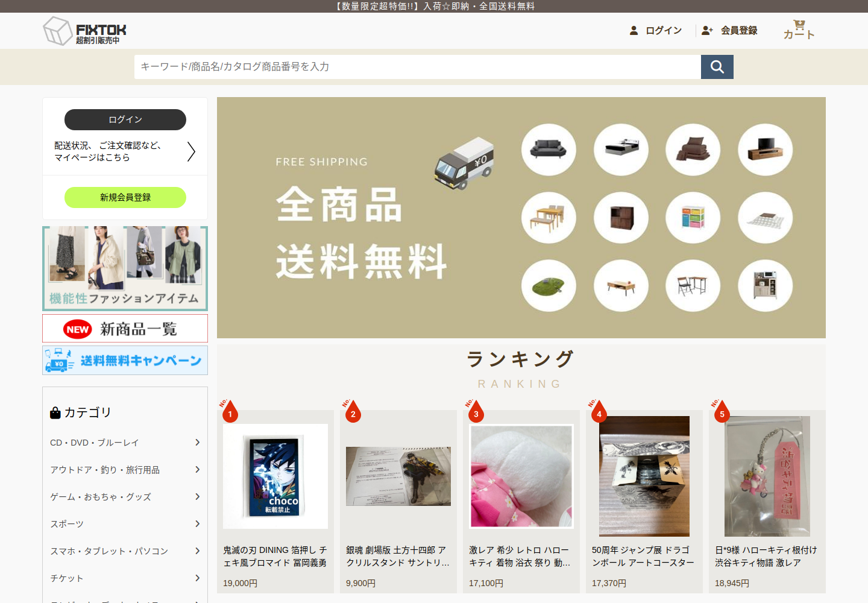Screen dimensions: 868x603
Task: Click the 日*9様 ハローキティ根付け title
Action: pos(766,557)
